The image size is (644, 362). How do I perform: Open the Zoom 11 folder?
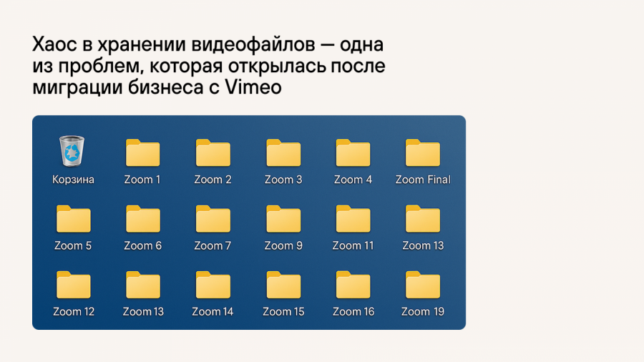[x=353, y=219]
